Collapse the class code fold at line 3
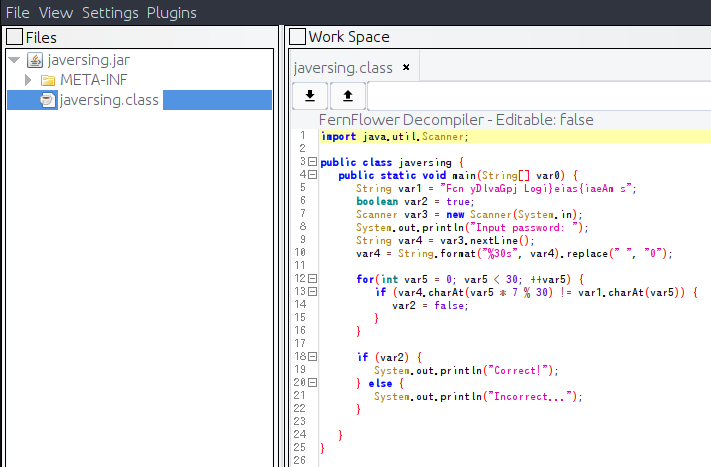Viewport: 711px width, 467px height. click(312, 161)
